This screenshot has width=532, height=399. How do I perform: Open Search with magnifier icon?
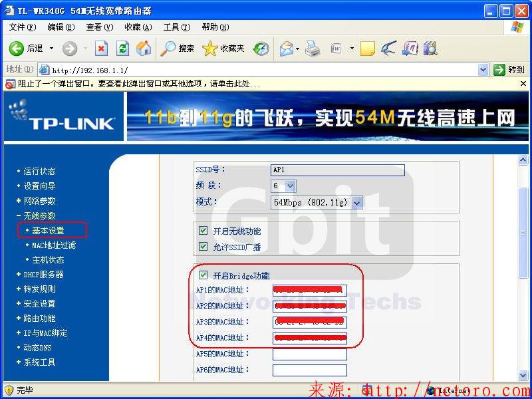point(168,49)
